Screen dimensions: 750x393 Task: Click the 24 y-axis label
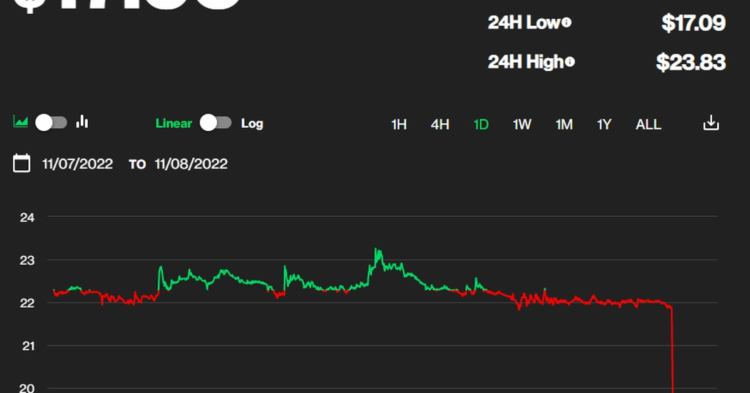coord(27,218)
